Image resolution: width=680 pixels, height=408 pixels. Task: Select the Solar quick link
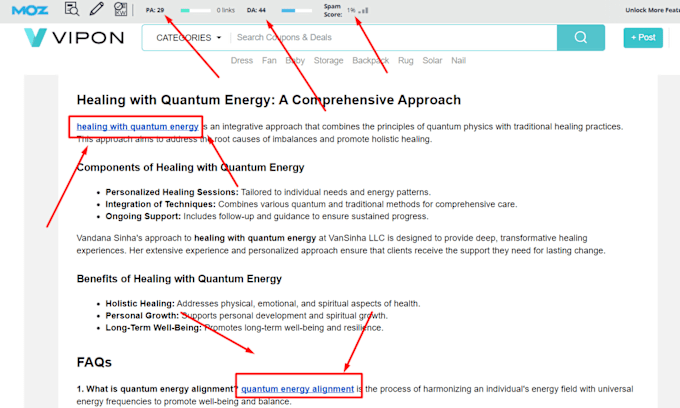click(x=432, y=60)
